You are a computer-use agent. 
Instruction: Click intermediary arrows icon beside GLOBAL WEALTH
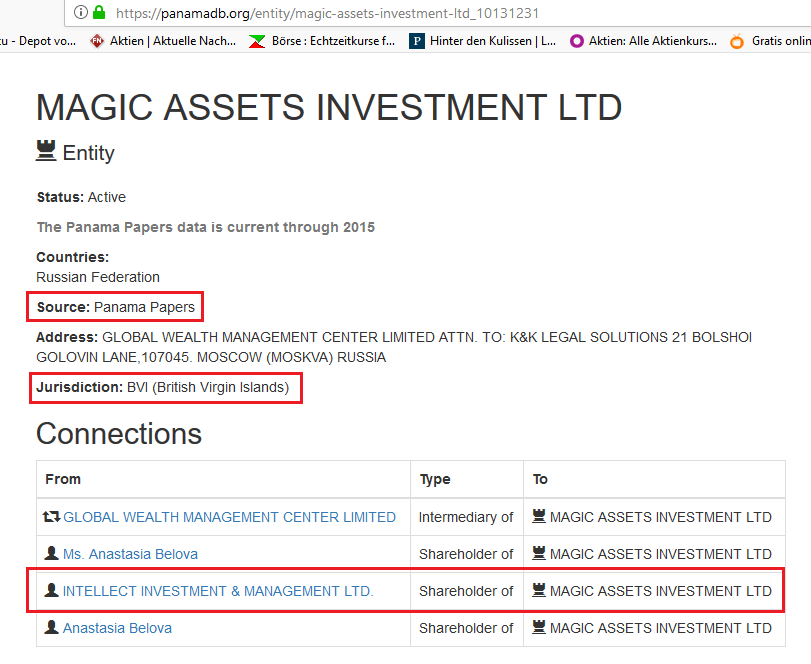point(51,516)
